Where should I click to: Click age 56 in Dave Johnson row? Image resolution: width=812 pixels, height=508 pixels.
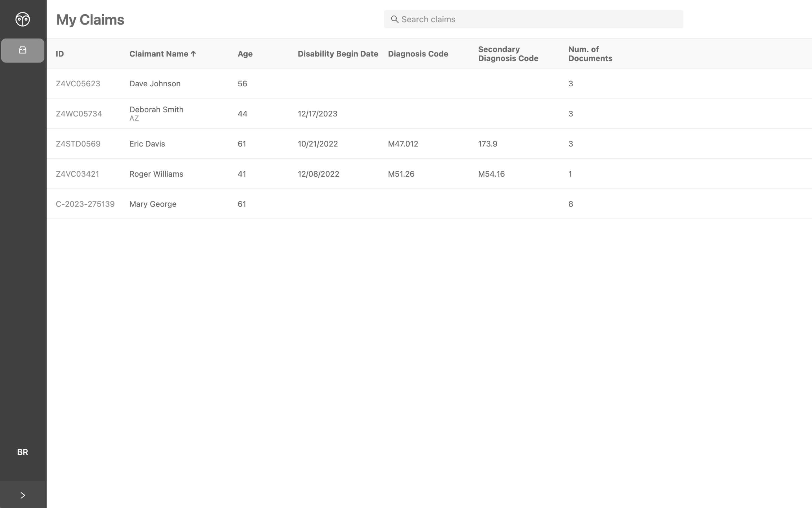[242, 83]
